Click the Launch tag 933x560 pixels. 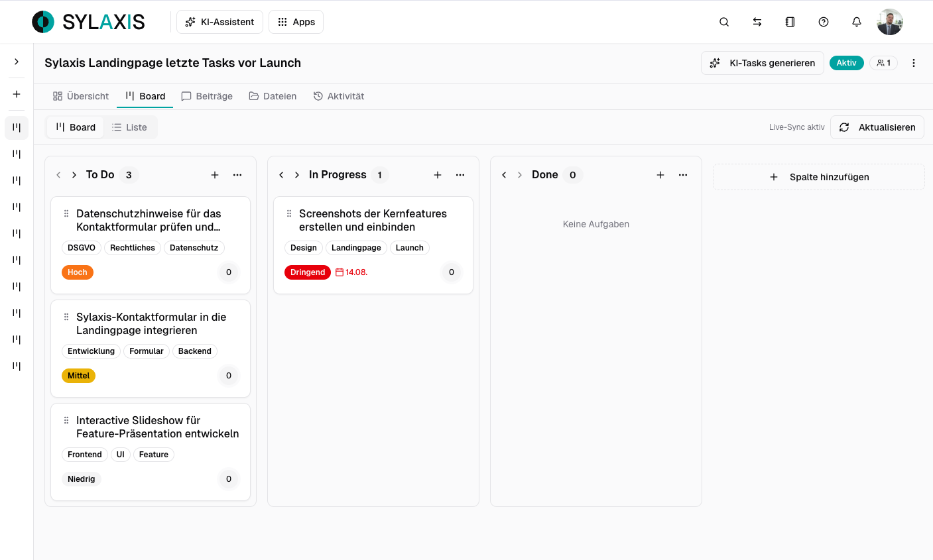pyautogui.click(x=410, y=248)
